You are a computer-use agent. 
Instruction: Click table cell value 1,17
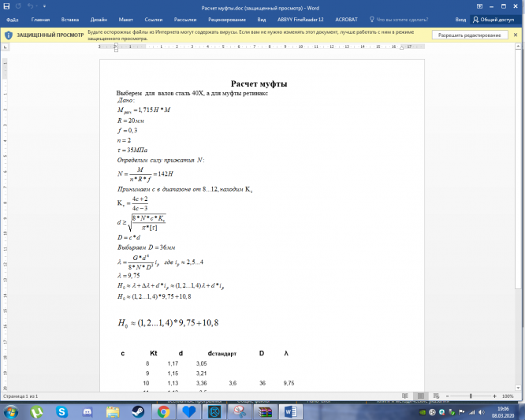click(x=173, y=364)
